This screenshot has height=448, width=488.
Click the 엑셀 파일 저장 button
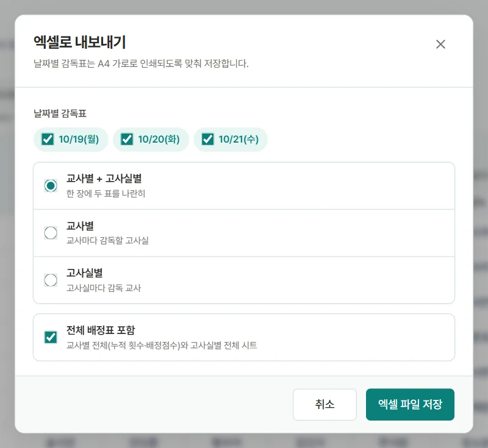tap(410, 405)
